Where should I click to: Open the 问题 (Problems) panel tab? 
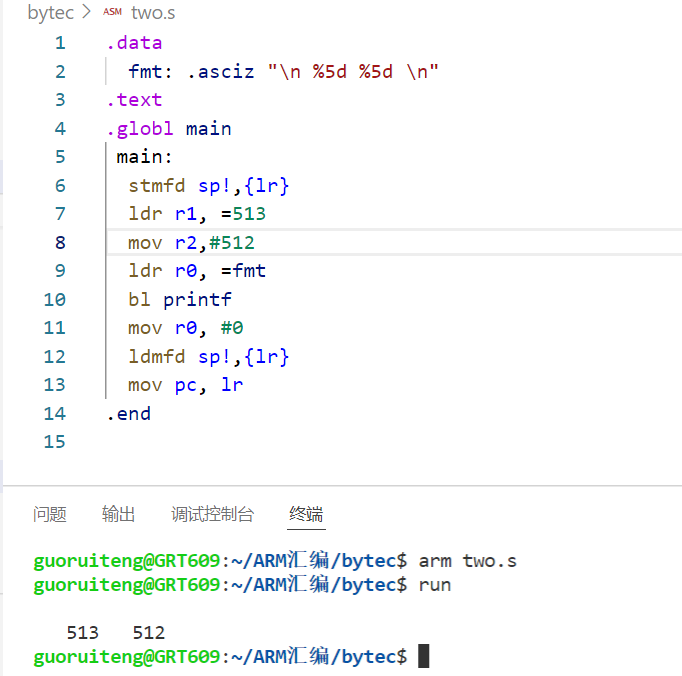tap(50, 514)
